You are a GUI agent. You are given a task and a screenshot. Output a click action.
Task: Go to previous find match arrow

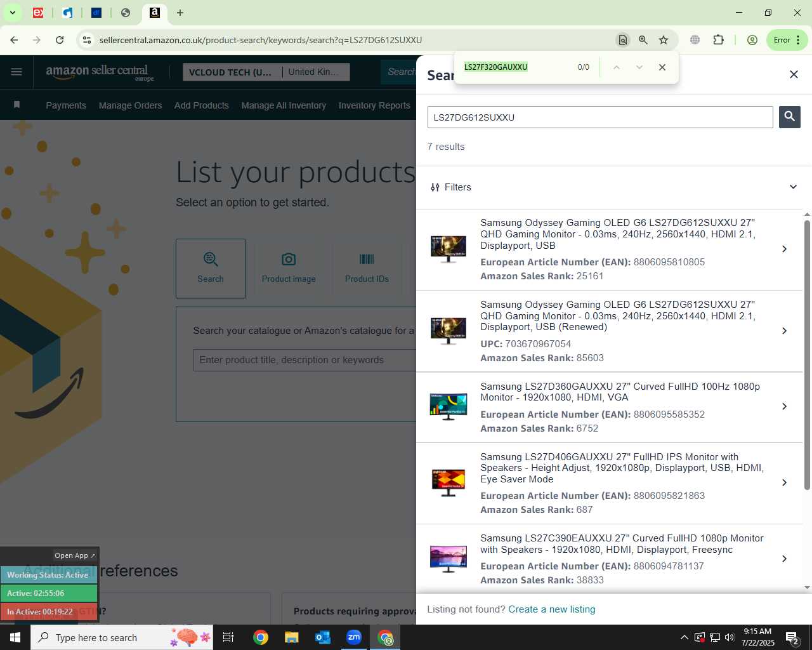(x=616, y=67)
